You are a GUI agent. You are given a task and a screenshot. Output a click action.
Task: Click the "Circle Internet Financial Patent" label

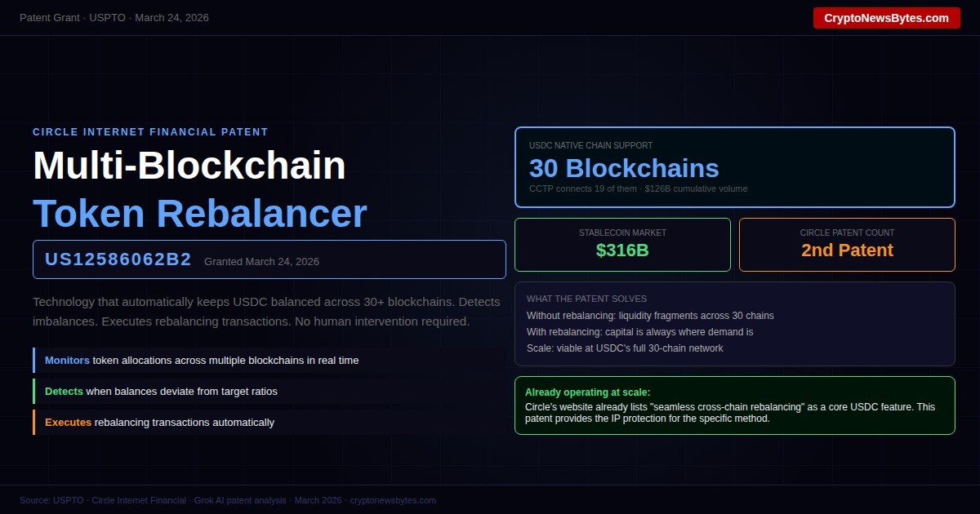click(150, 132)
